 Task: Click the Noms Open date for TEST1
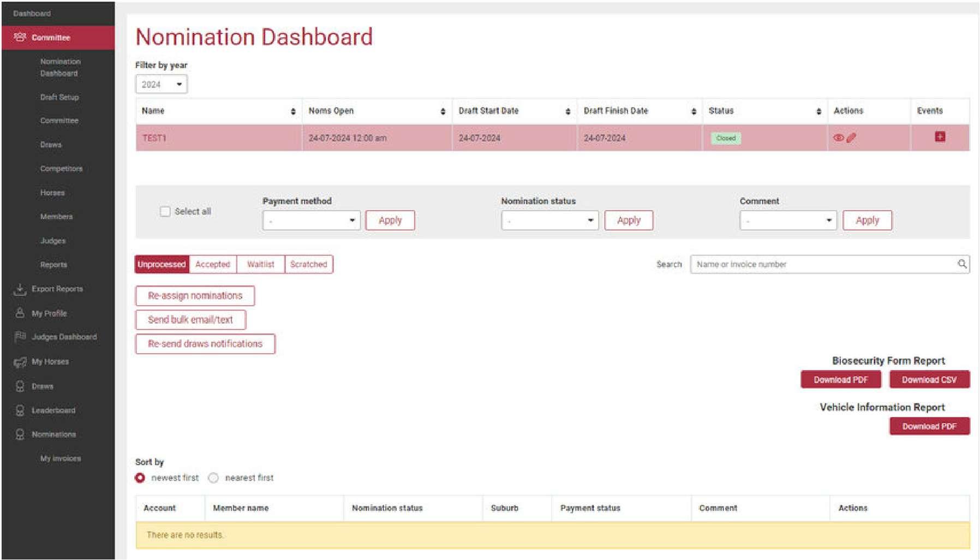(348, 138)
